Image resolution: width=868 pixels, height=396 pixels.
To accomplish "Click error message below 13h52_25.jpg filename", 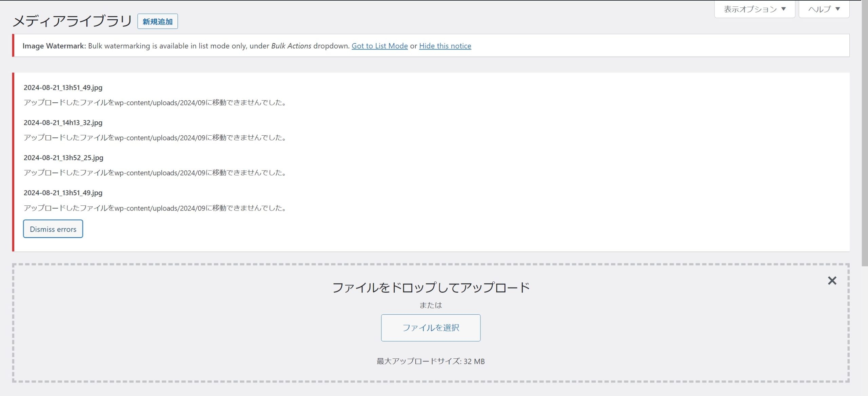I will 155,173.
